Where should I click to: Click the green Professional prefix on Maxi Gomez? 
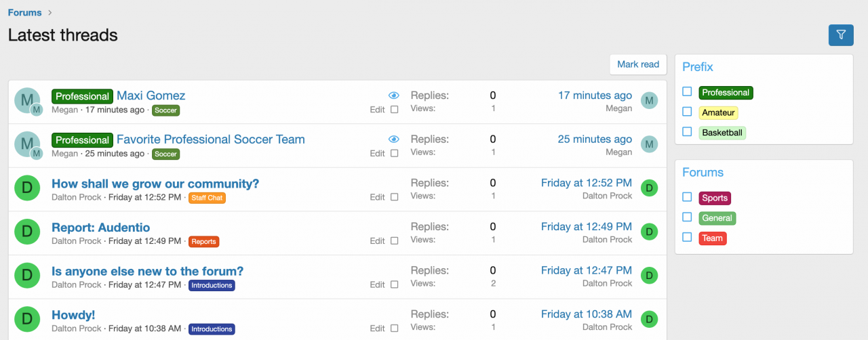point(82,96)
